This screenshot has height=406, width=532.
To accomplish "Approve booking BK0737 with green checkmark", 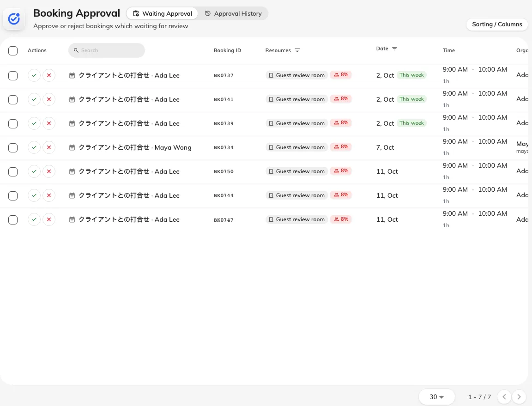I will 34,75.
